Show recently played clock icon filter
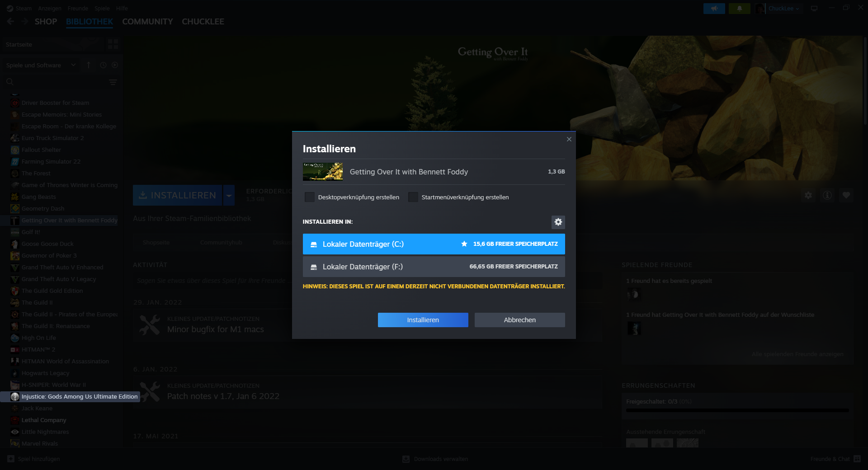868x470 pixels. 103,65
